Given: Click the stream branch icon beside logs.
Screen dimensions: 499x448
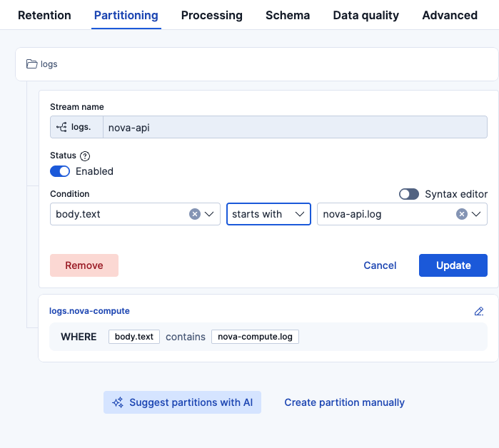Looking at the screenshot, I should 62,127.
